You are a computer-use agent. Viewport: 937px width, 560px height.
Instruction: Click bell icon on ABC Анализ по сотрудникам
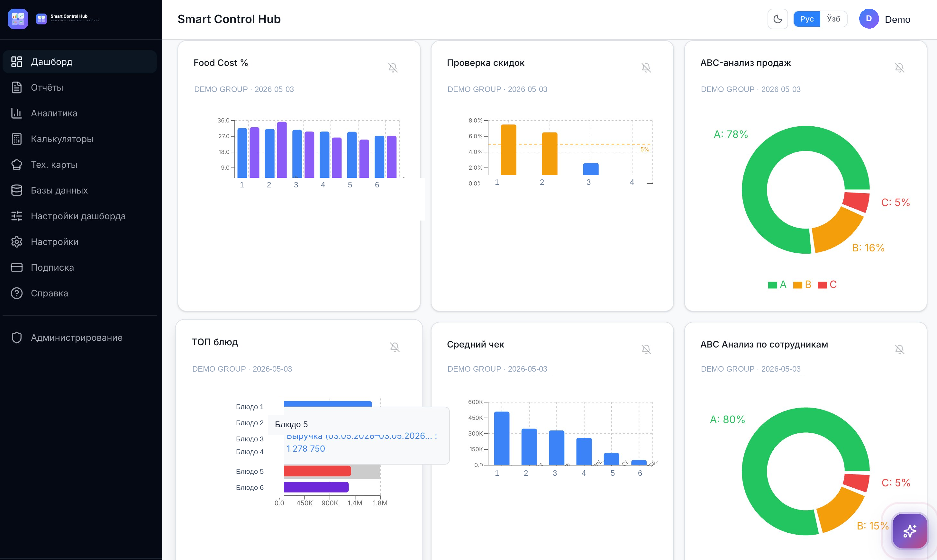click(x=899, y=349)
